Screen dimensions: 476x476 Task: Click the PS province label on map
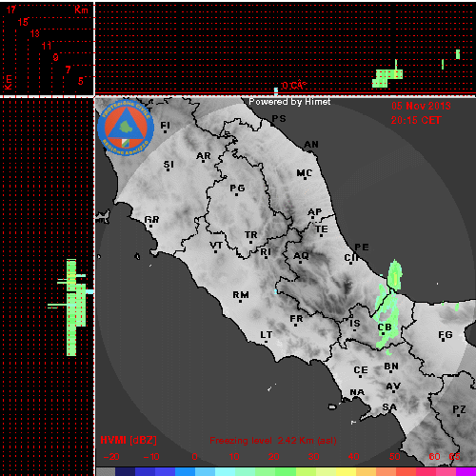(x=279, y=119)
